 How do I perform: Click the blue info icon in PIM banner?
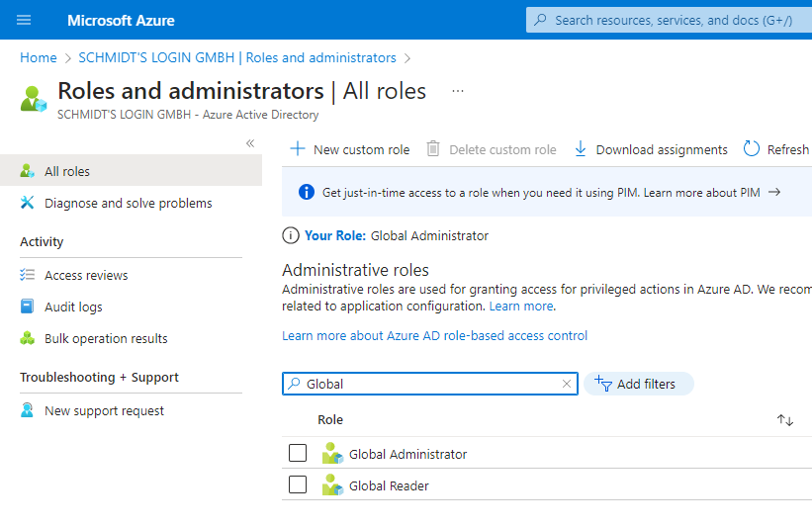click(x=306, y=192)
